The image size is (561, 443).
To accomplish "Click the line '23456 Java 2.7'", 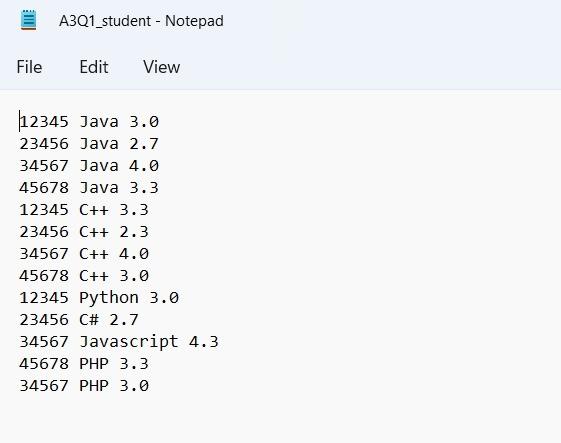I will 89,144.
